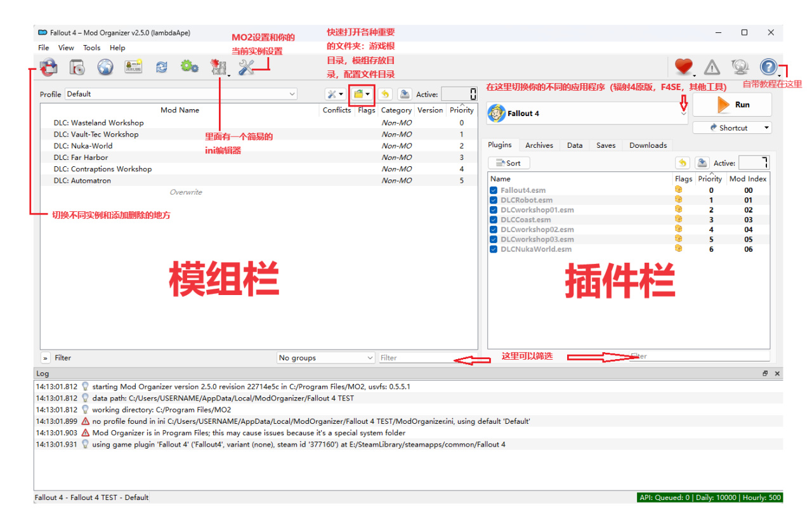
Task: Toggle the DLCCoast.esm plugin checkbox
Action: click(x=494, y=220)
